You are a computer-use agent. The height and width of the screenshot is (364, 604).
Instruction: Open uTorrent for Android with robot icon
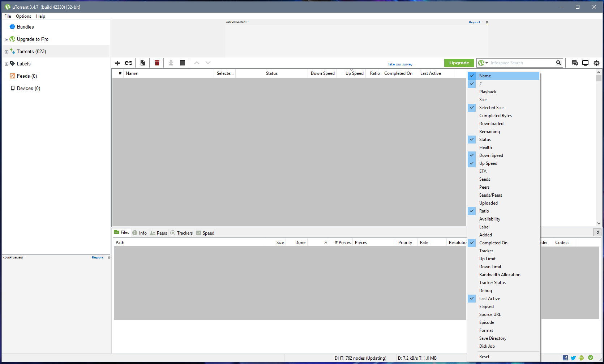coord(581,358)
